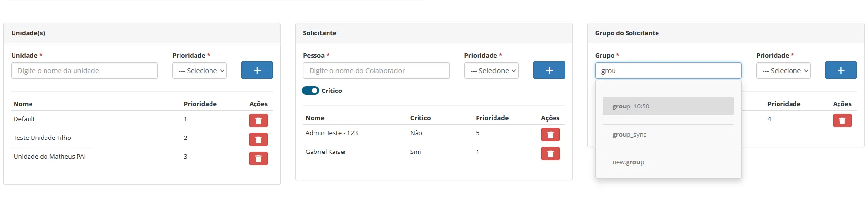
Task: Select group_10:50 from the suggestions
Action: tap(668, 106)
